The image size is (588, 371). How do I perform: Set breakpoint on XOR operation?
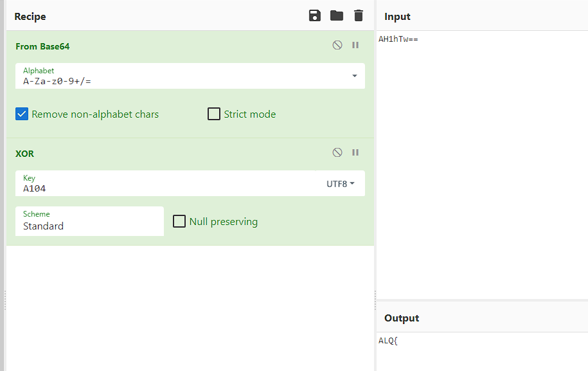tap(355, 153)
